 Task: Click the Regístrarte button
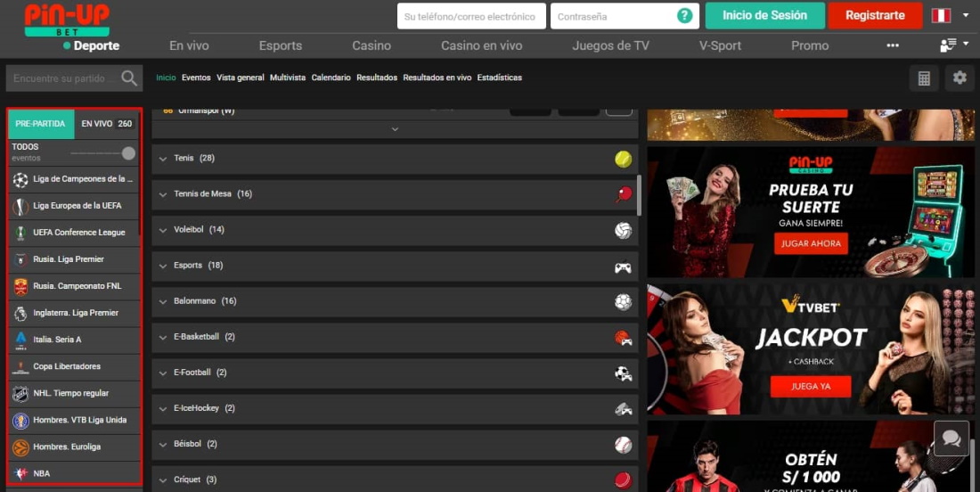875,16
